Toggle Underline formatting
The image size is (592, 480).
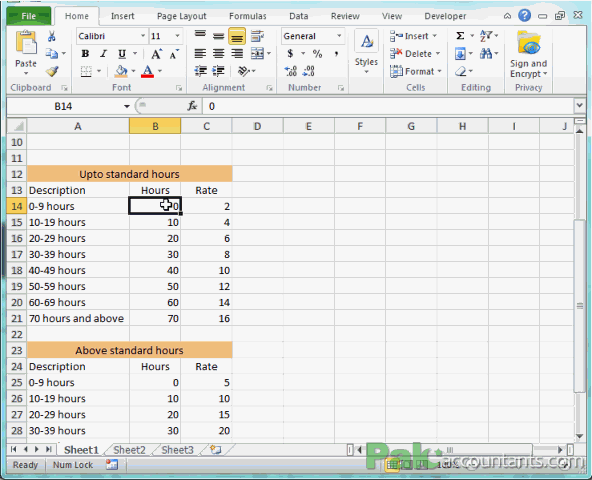click(x=122, y=54)
